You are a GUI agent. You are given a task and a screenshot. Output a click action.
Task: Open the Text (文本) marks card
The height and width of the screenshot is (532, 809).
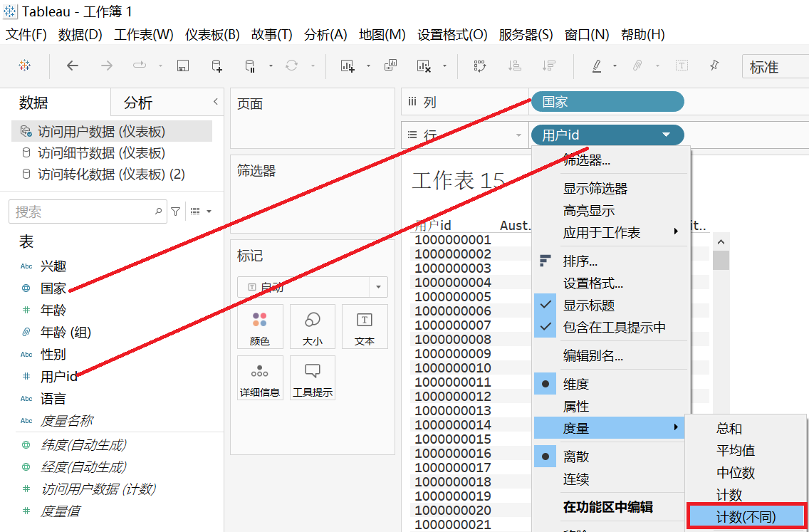[365, 326]
